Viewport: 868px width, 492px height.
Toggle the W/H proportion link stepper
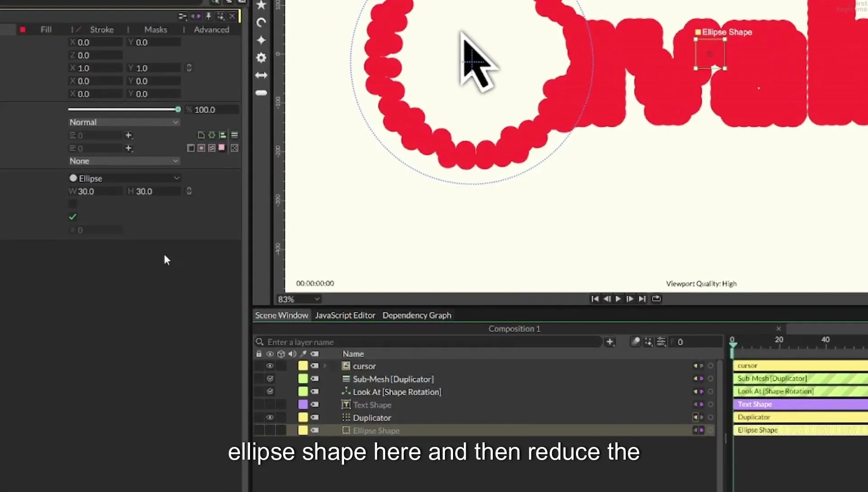[189, 191]
